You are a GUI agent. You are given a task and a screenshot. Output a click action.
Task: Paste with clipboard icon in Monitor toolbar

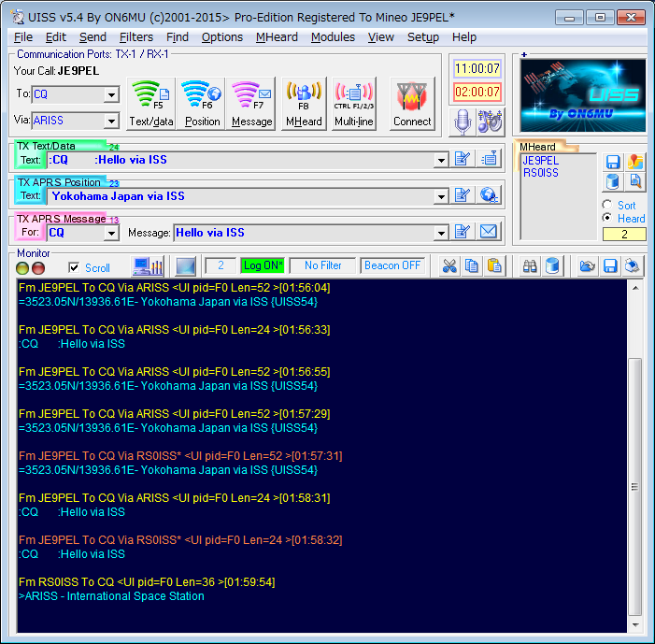tap(494, 265)
